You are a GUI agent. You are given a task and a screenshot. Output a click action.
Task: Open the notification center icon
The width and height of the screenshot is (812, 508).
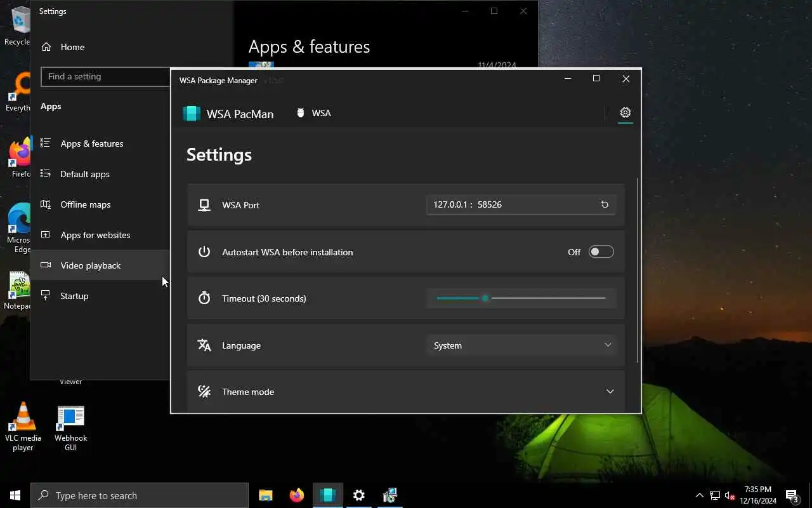coord(792,495)
